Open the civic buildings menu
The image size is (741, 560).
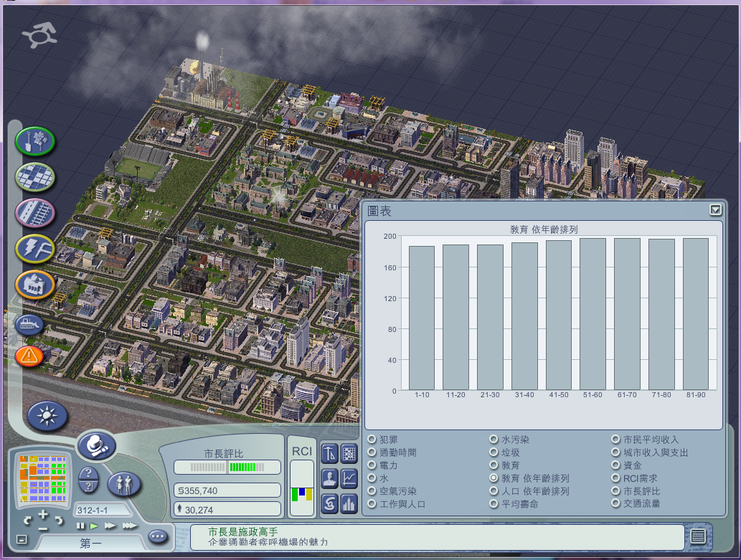point(35,285)
